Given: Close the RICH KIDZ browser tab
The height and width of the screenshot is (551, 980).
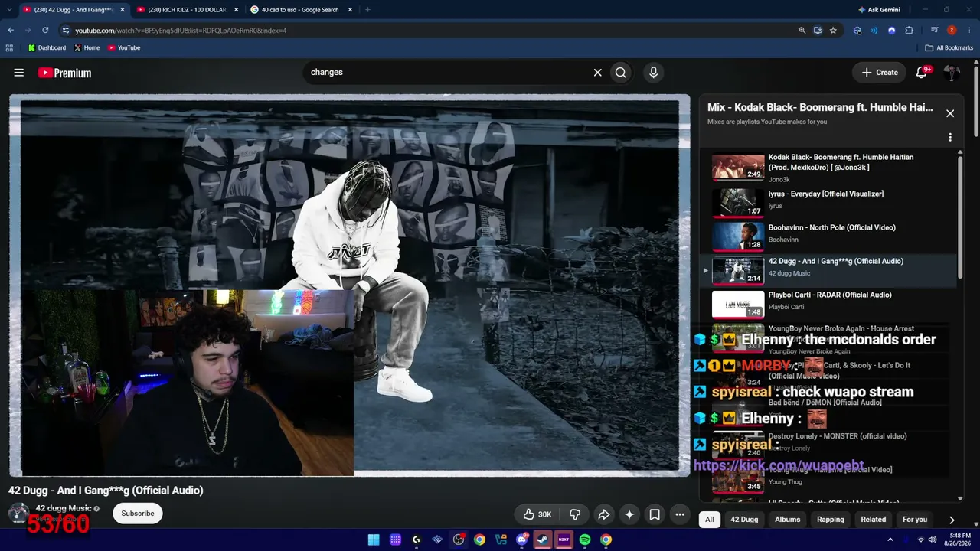Looking at the screenshot, I should (237, 10).
